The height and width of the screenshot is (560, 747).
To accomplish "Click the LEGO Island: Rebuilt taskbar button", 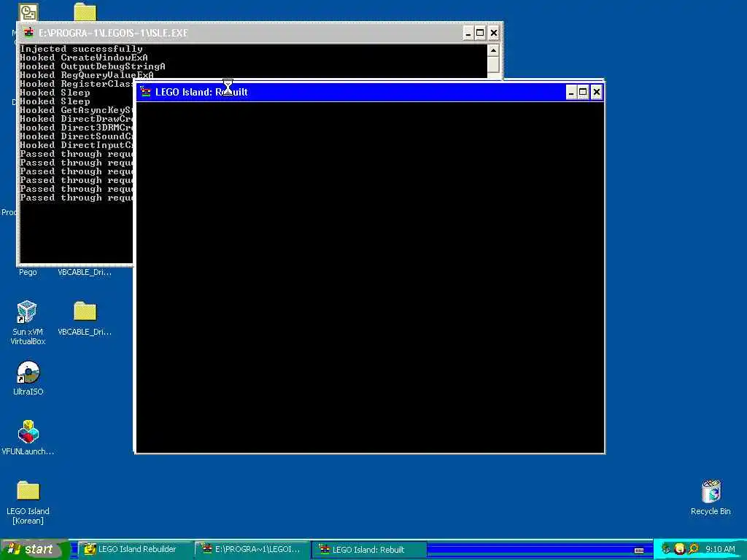I will [368, 550].
